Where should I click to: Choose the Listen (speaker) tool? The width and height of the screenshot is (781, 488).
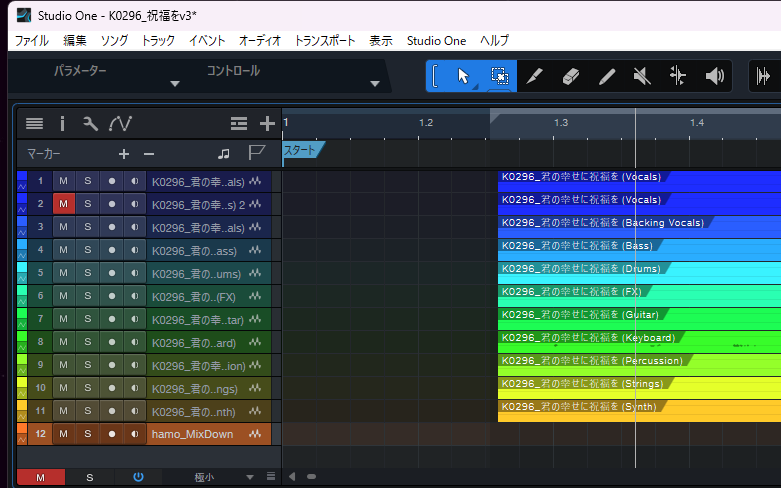tap(714, 76)
